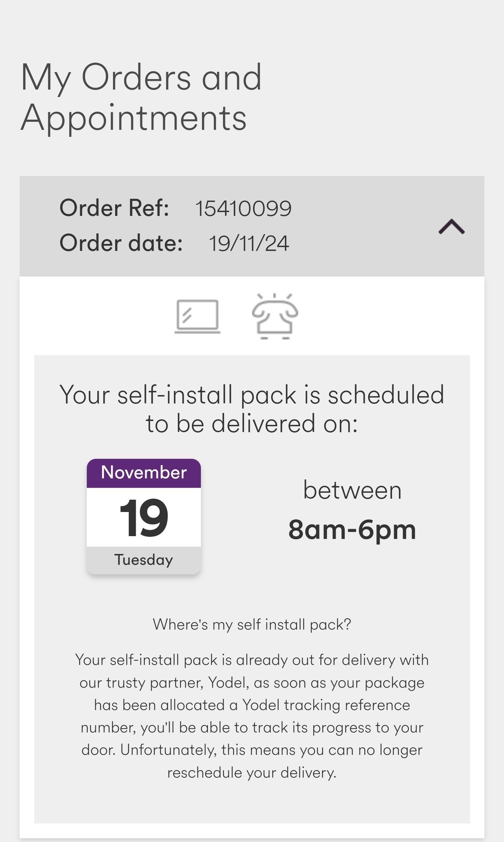The height and width of the screenshot is (842, 504).
Task: Collapse the order details chevron
Action: 451,226
